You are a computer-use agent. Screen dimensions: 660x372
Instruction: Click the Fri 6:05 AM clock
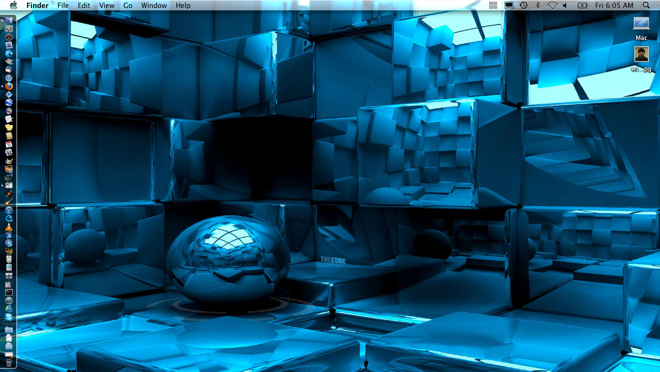coord(614,5)
